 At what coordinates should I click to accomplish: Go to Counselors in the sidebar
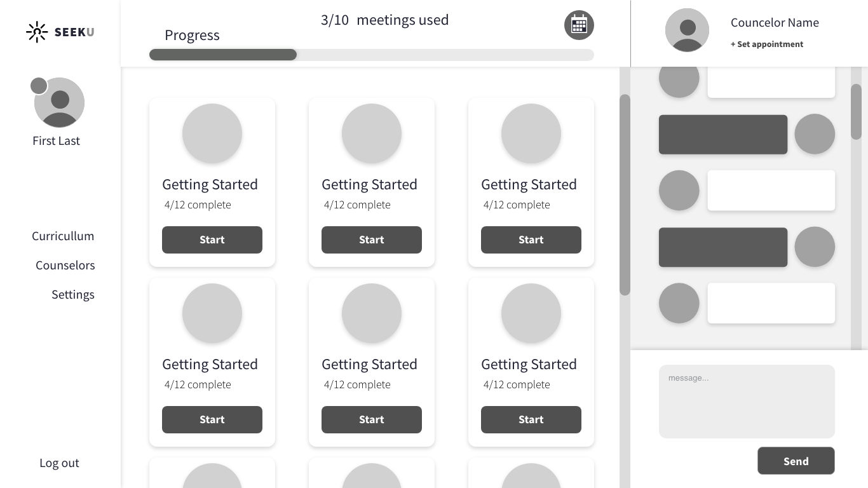65,266
